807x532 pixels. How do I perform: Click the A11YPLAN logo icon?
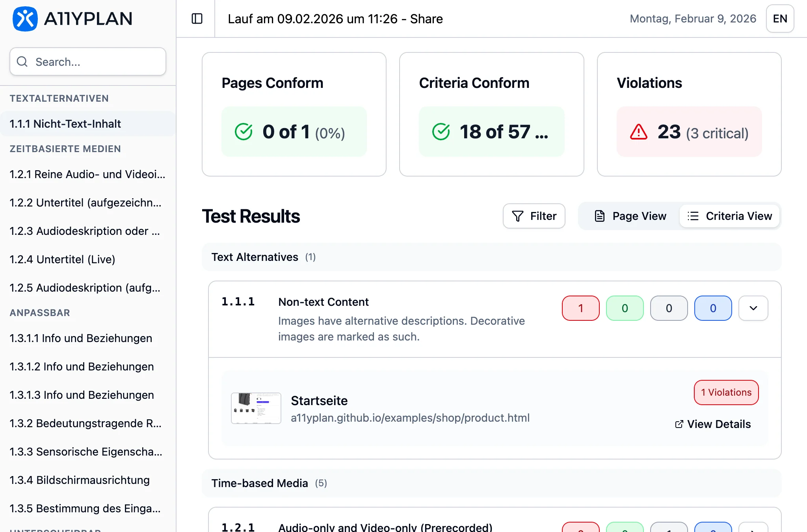pyautogui.click(x=25, y=19)
